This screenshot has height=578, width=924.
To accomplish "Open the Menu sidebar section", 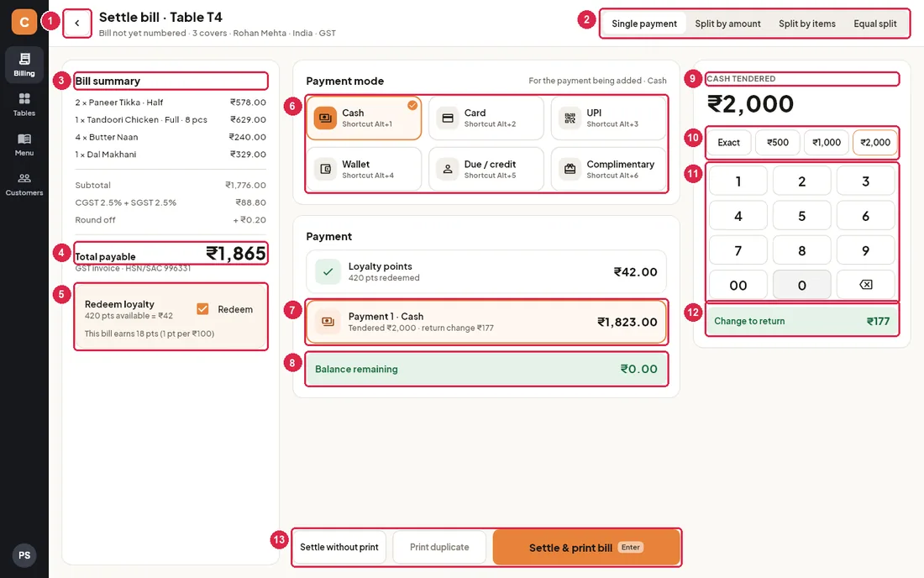I will coord(24,144).
